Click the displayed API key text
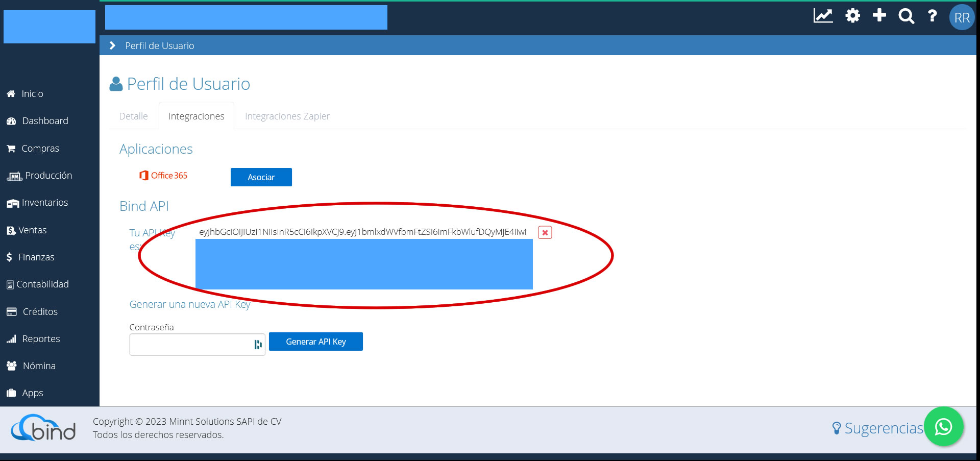The width and height of the screenshot is (980, 461). pyautogui.click(x=362, y=232)
